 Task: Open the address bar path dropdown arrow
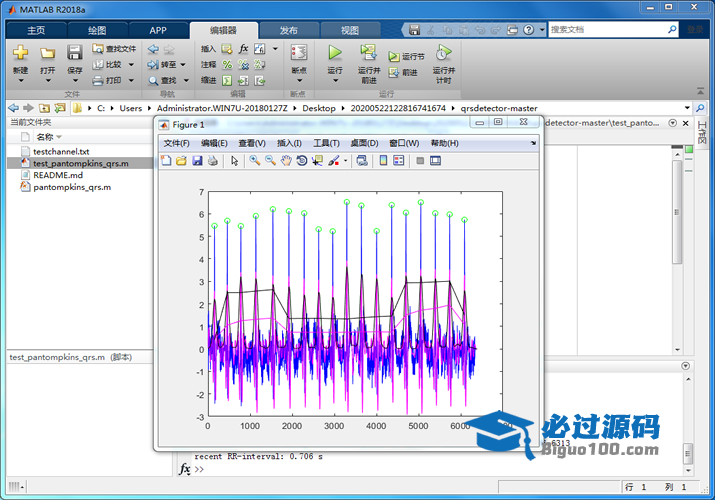click(687, 108)
